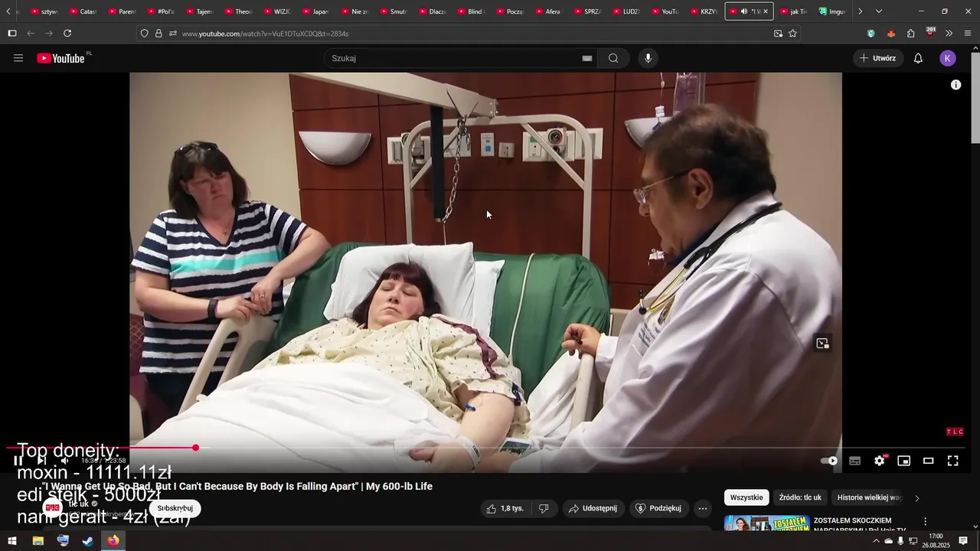Dislike the video

click(x=544, y=508)
